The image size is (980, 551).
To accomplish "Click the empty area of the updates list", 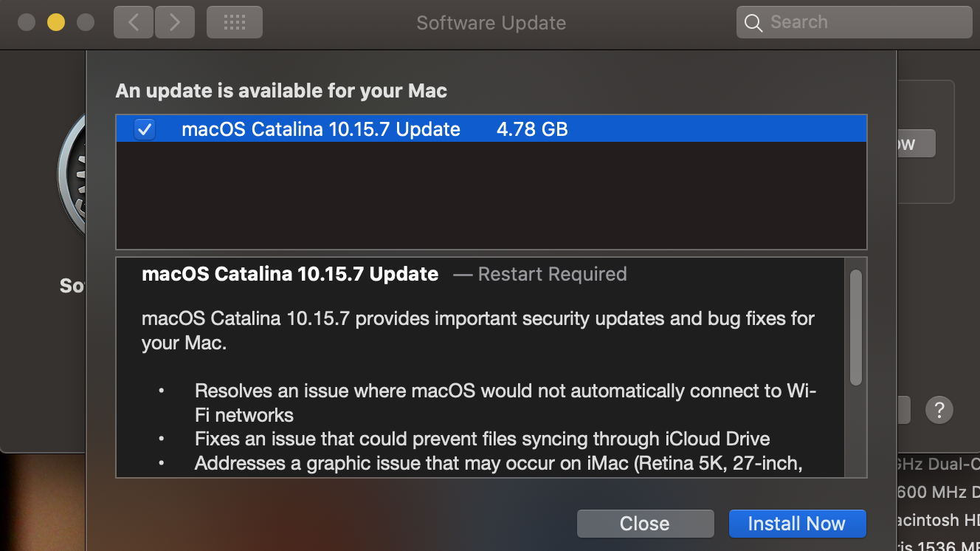I will click(491, 196).
